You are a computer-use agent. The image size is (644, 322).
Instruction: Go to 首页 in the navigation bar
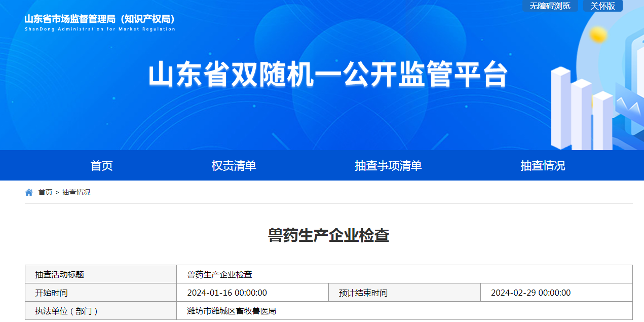(x=101, y=165)
